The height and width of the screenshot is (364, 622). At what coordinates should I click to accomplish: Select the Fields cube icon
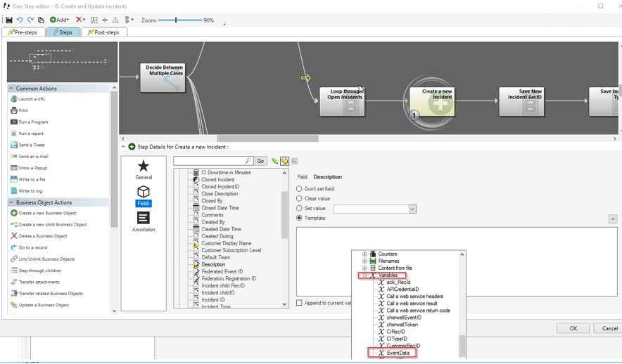click(144, 195)
